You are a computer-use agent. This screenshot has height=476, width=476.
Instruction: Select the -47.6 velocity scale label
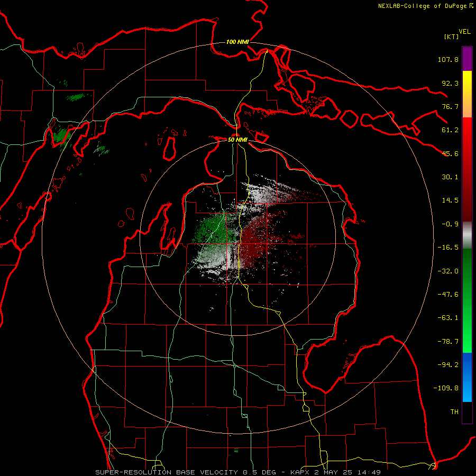(448, 295)
